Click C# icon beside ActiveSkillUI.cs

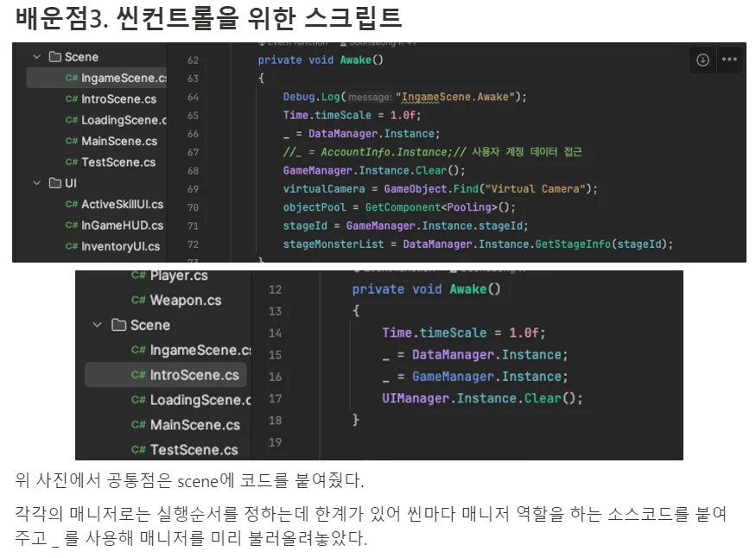coord(72,205)
